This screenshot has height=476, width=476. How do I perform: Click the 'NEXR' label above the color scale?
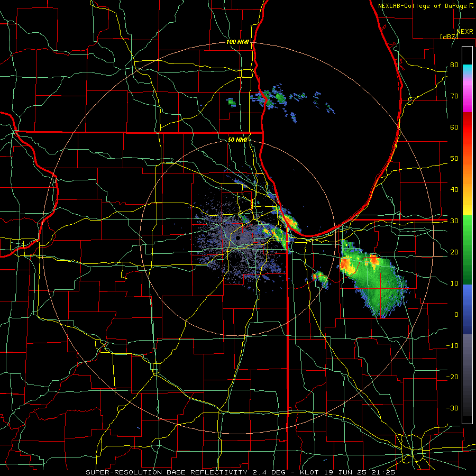pyautogui.click(x=465, y=32)
